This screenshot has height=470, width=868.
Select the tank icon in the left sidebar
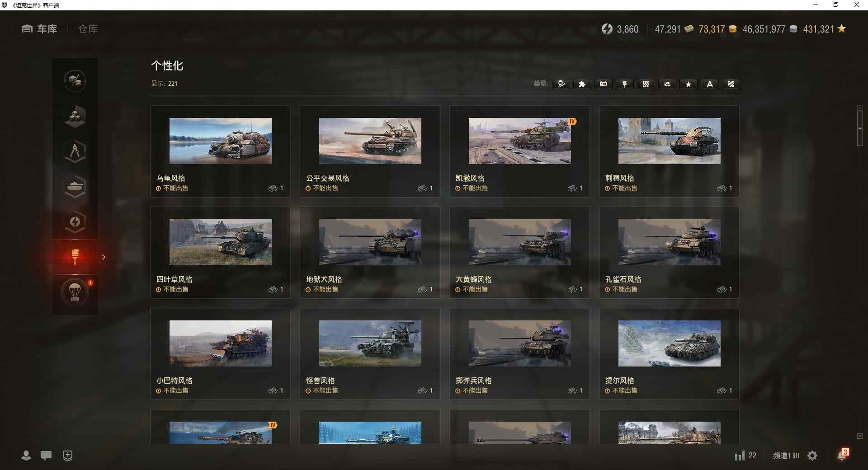[x=75, y=187]
